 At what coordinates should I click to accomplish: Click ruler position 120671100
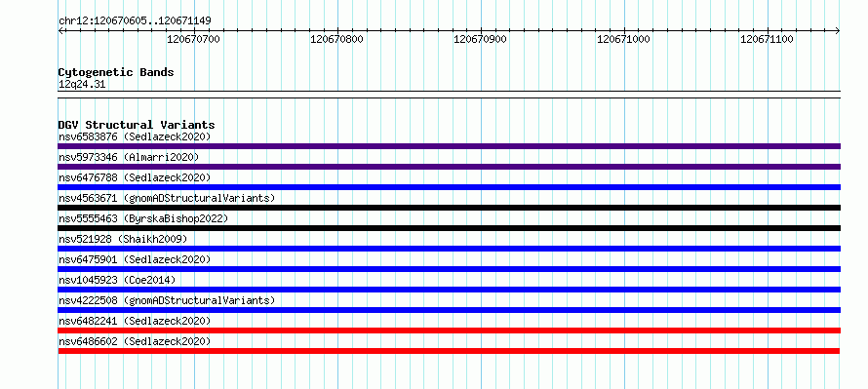[x=767, y=39]
